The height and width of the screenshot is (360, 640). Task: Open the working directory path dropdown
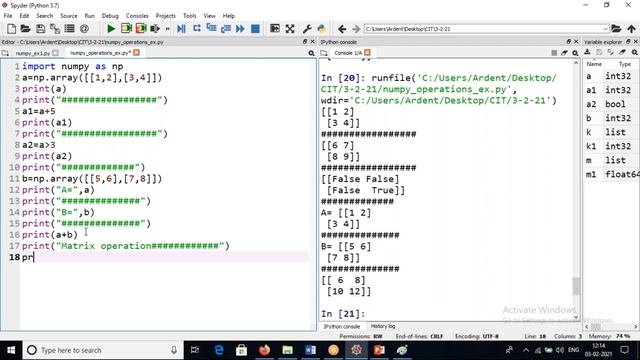(x=605, y=29)
